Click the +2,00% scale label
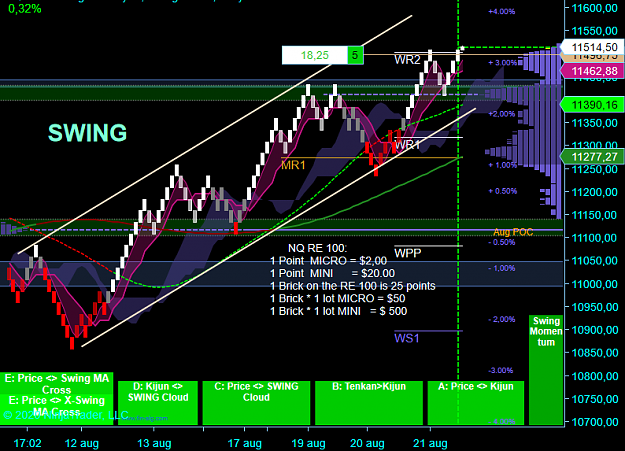The width and height of the screenshot is (625, 451). point(502,114)
